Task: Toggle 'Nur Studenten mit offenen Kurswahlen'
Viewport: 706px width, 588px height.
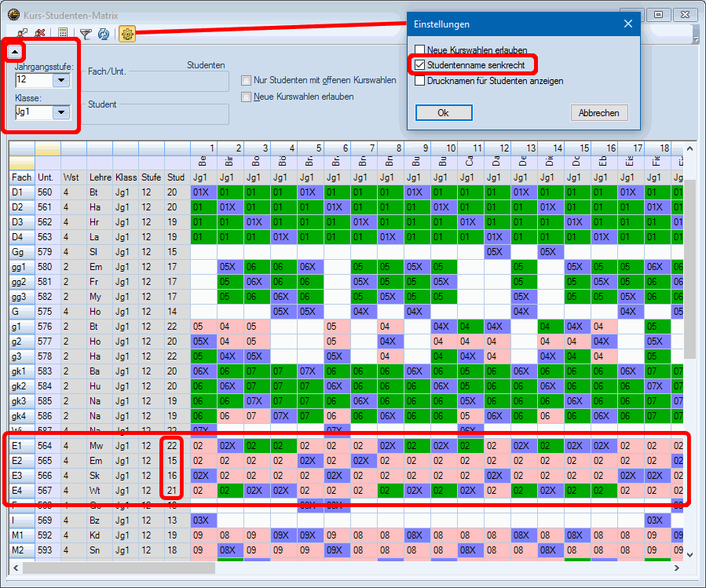Action: (x=247, y=80)
